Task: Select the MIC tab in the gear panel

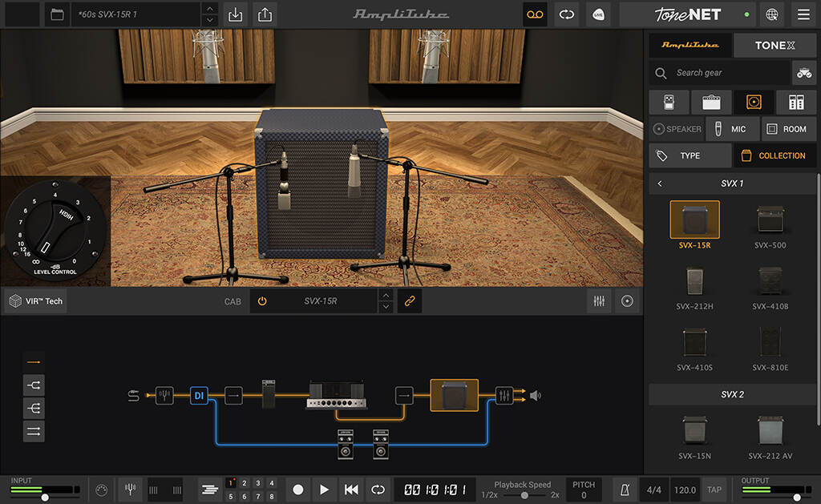Action: click(732, 128)
